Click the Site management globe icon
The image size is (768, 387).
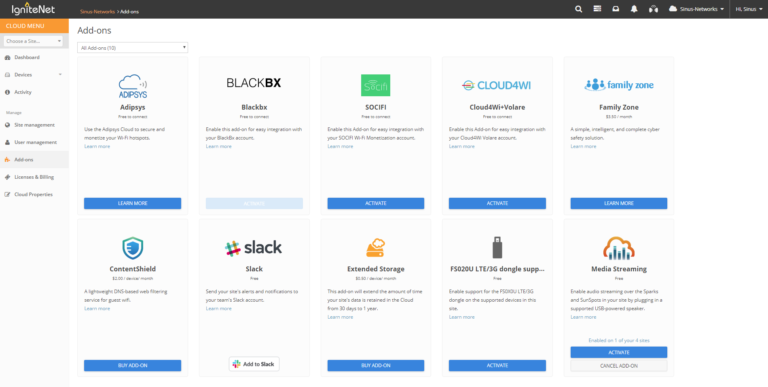point(7,125)
